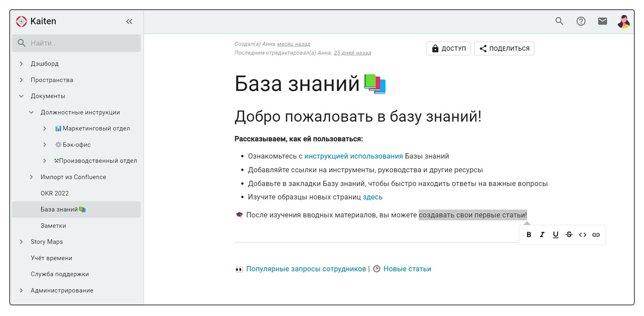Expand Импорт из Confluence folder

31,177
